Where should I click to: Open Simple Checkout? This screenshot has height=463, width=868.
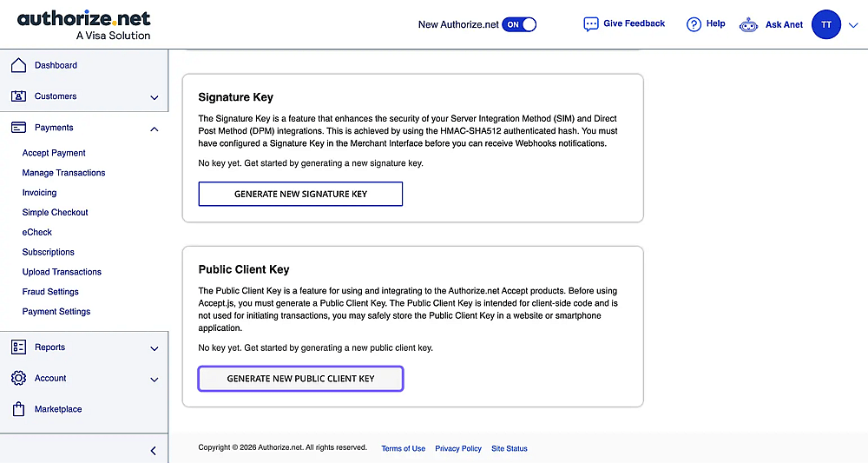(x=55, y=212)
